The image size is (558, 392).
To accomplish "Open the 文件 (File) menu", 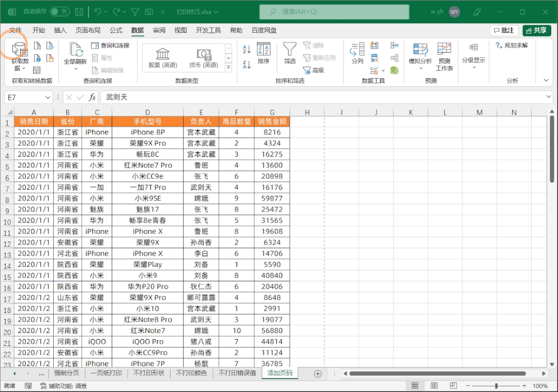I will [x=16, y=30].
